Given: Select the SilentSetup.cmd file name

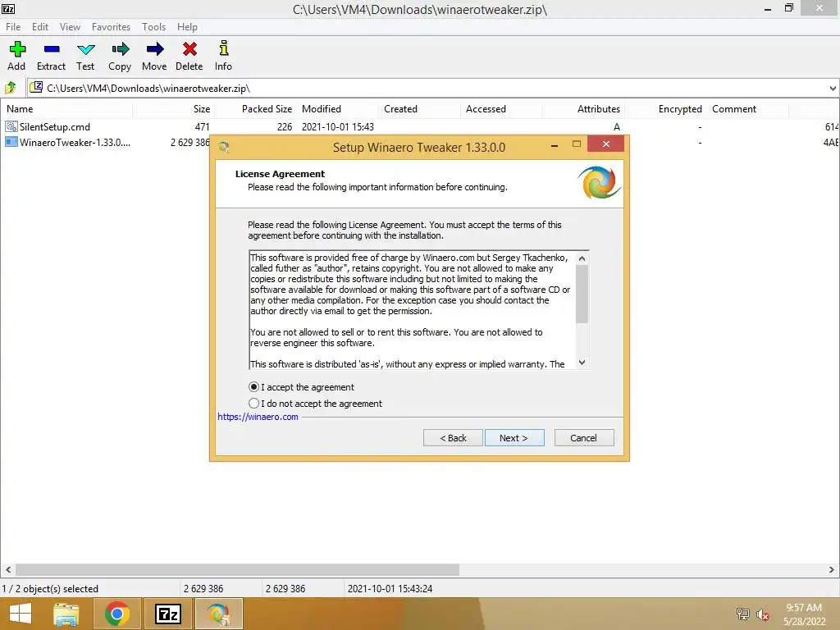Looking at the screenshot, I should click(x=55, y=127).
